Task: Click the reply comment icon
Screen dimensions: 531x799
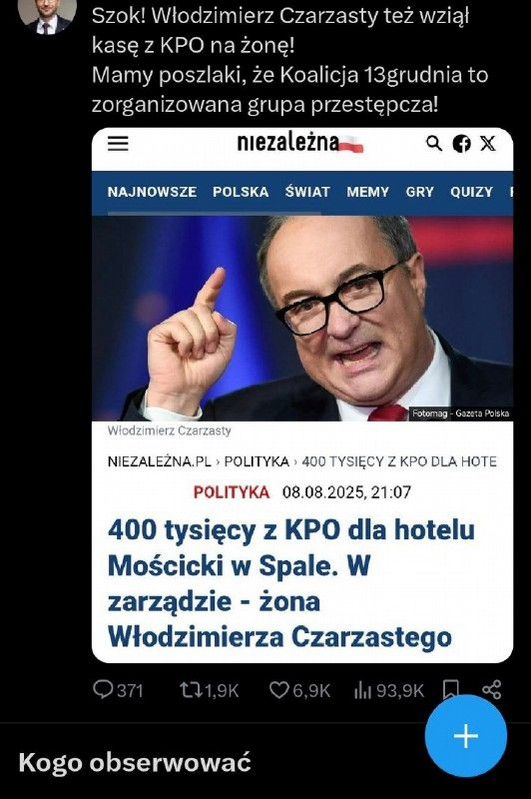Action: (x=103, y=690)
